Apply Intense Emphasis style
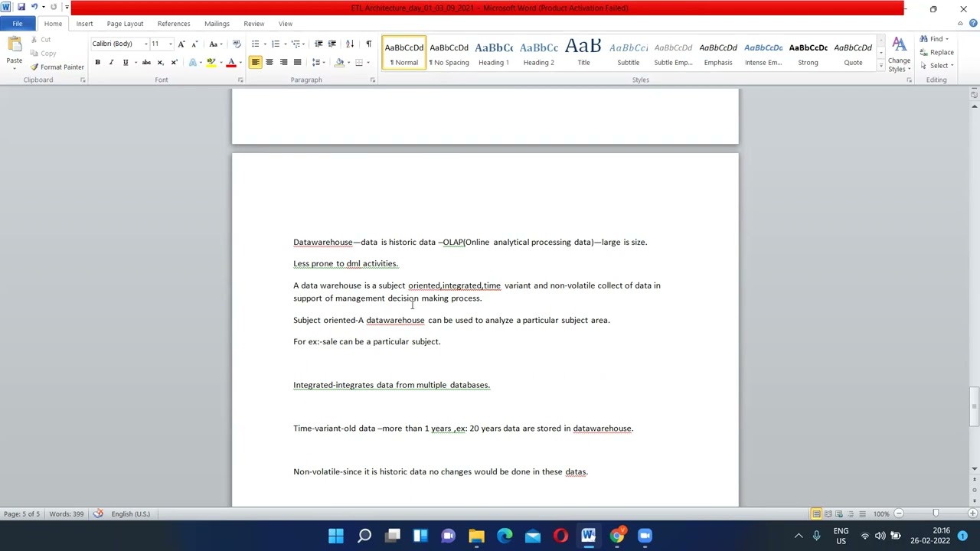Viewport: 980px width, 551px height. 763,54
